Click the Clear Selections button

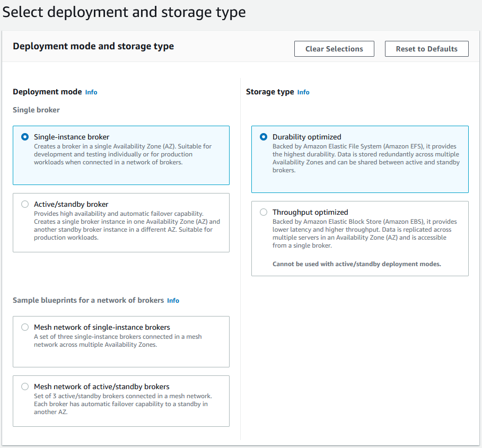[x=334, y=49]
